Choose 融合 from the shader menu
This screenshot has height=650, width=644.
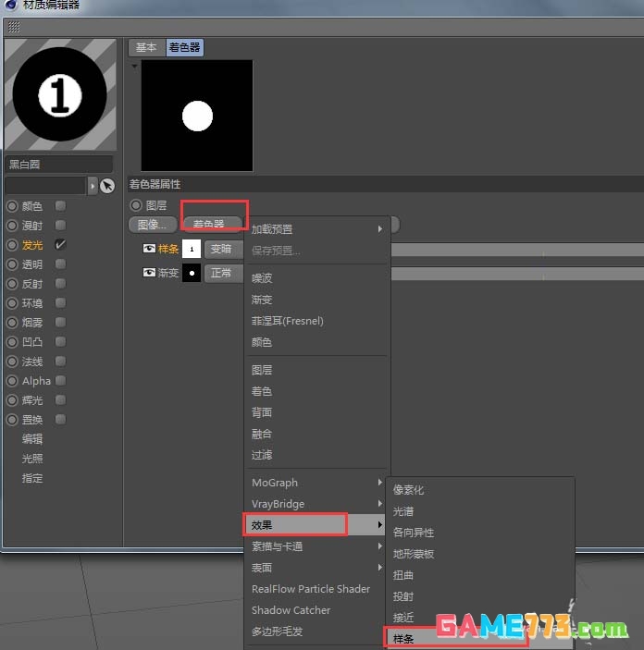click(x=317, y=434)
